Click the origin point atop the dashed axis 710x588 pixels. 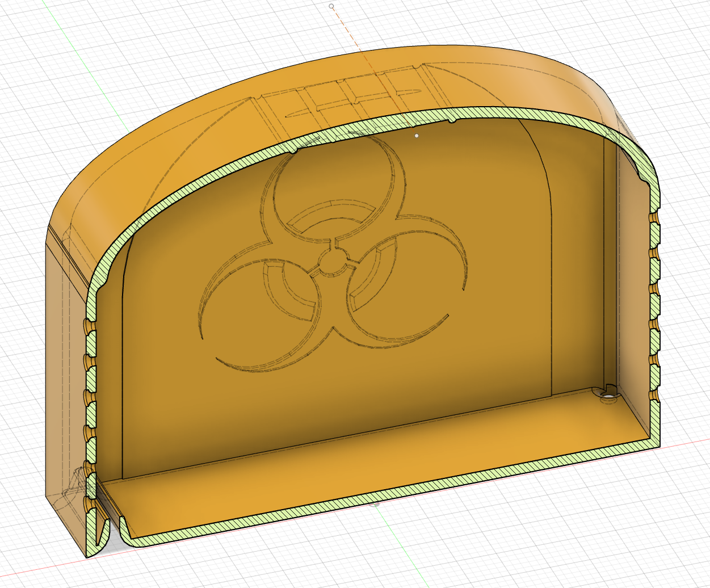331,6
